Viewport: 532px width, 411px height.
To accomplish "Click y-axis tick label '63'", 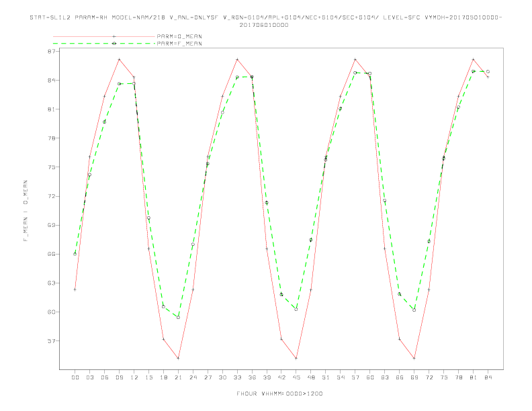I will point(53,283).
